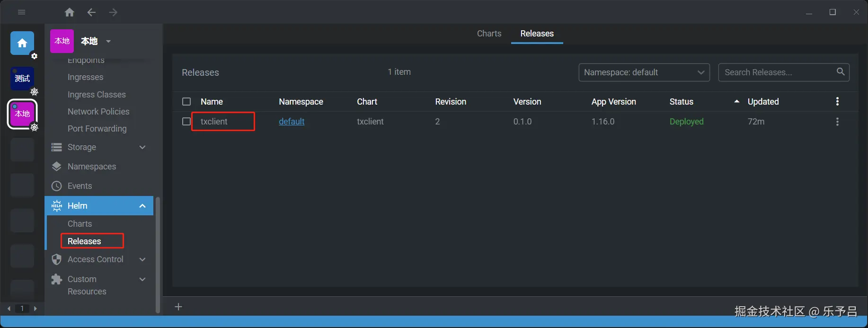This screenshot has width=868, height=328.
Task: Click the revision 2 cell
Action: (x=437, y=122)
